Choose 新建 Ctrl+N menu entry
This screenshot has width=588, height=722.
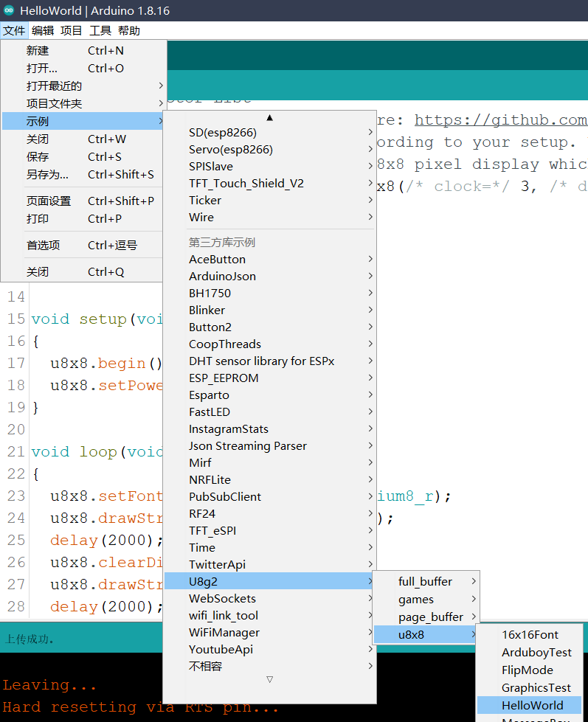83,51
